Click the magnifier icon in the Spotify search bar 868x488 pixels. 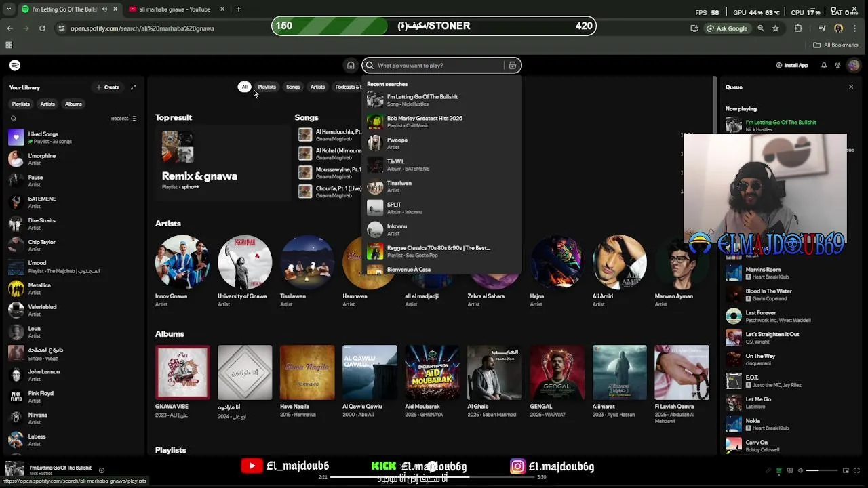(x=370, y=66)
